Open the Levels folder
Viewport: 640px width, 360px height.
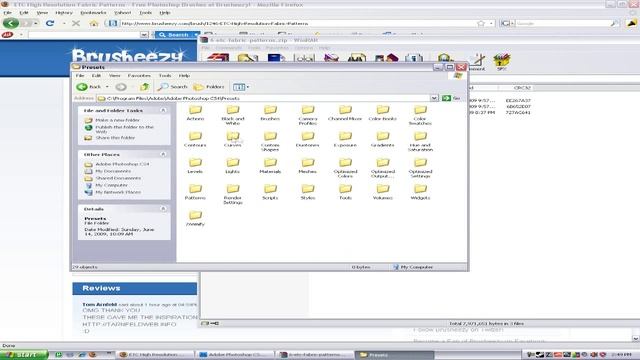click(x=195, y=166)
